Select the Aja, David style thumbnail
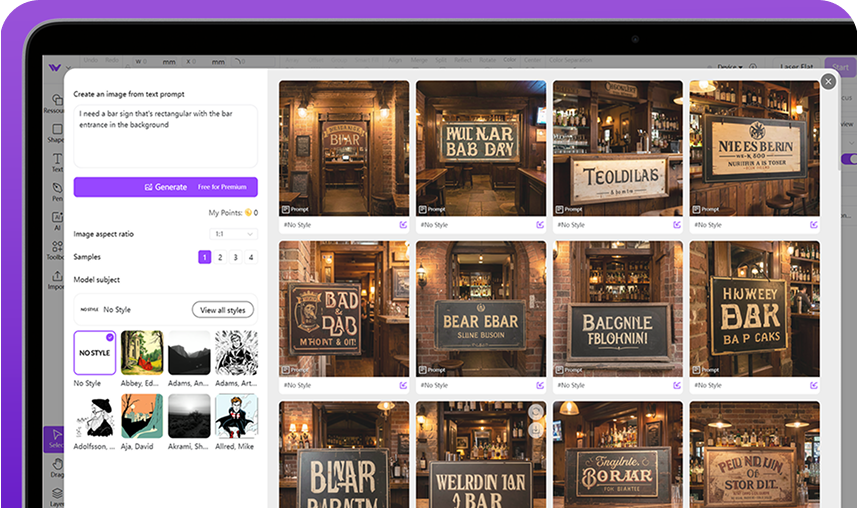Viewport: 858px width, 508px height. tap(142, 416)
